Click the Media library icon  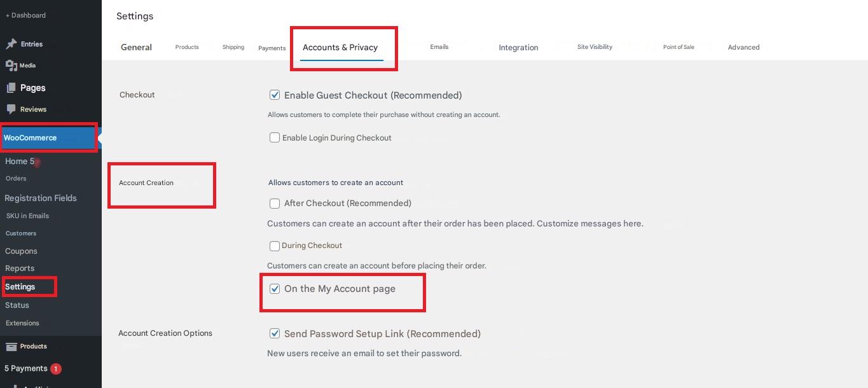[11, 66]
